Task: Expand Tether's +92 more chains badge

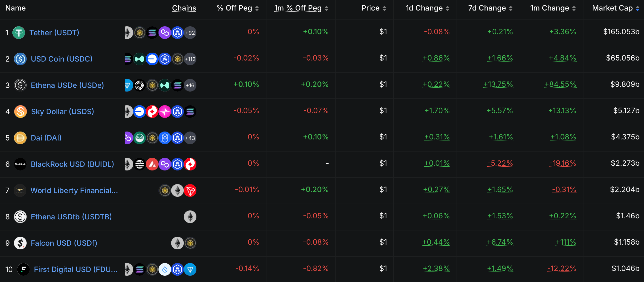Action: point(190,33)
